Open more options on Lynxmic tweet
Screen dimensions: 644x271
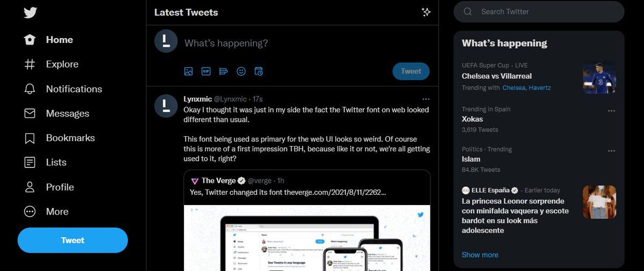(426, 99)
